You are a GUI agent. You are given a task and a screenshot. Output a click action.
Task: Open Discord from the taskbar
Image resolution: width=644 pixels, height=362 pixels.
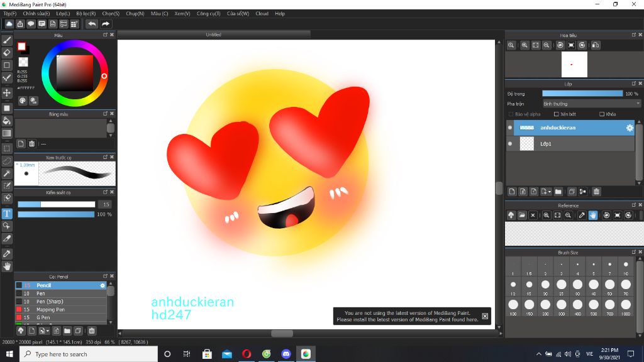(286, 354)
